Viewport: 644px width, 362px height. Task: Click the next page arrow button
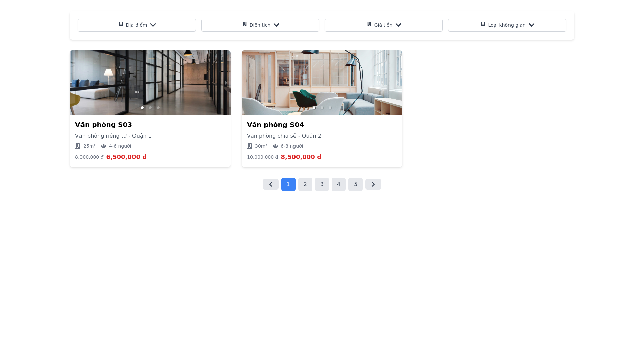click(373, 184)
